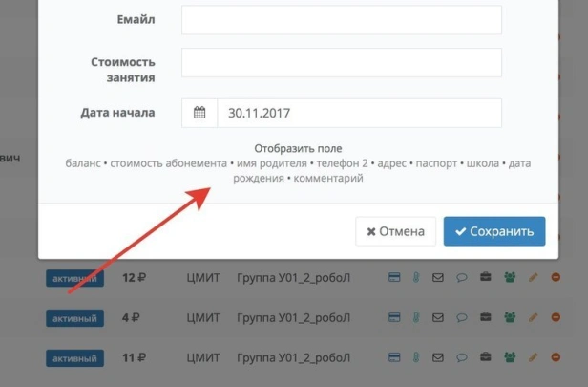Show the телефон 2 field
588x387 pixels.
[342, 163]
